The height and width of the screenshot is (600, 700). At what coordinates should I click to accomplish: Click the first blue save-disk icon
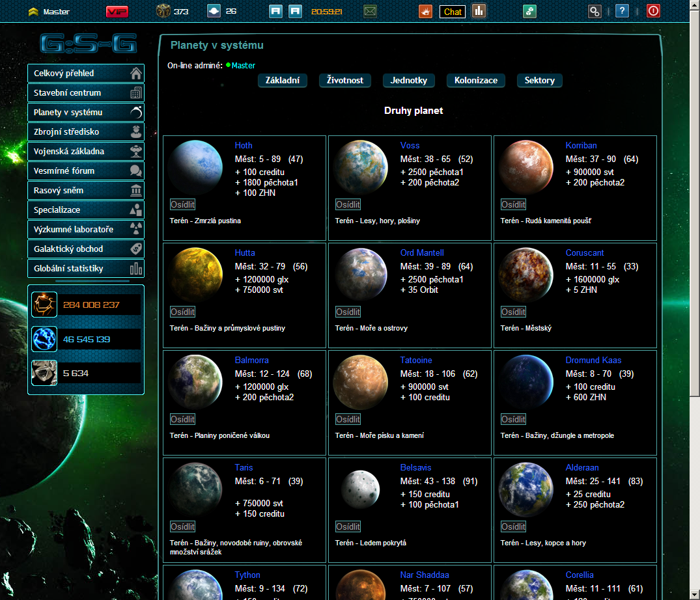[276, 11]
